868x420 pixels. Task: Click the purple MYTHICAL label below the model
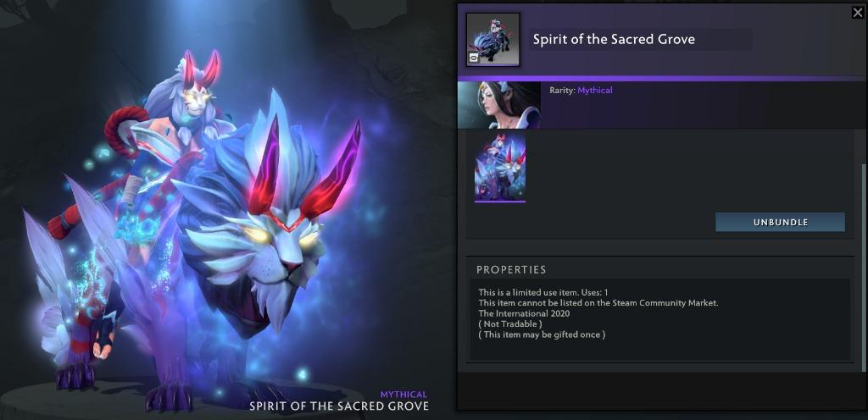tap(403, 395)
